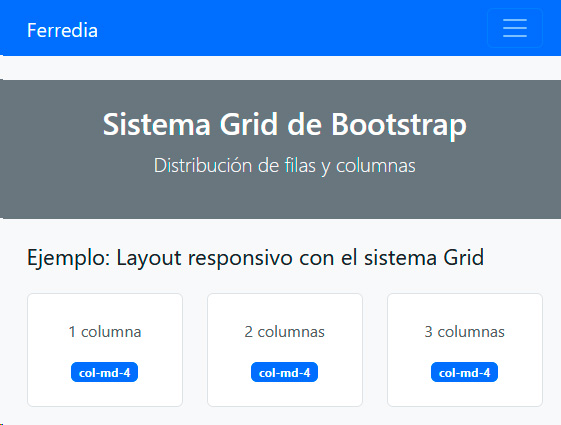Click the subtitle Distribución de filas y columnas
This screenshot has height=425, width=561.
pyautogui.click(x=284, y=166)
